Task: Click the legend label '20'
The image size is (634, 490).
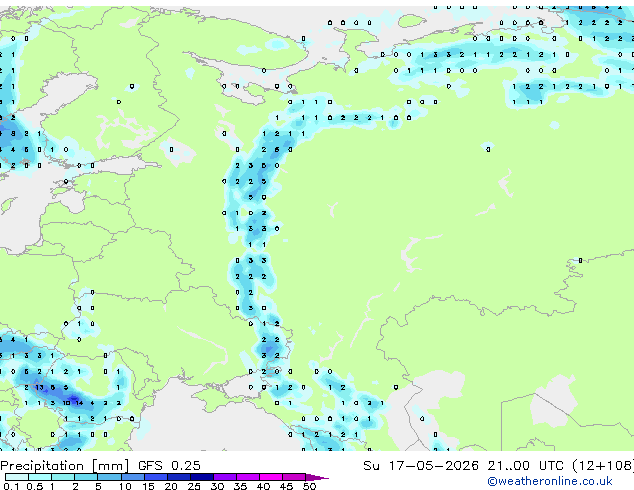Action: click(171, 486)
